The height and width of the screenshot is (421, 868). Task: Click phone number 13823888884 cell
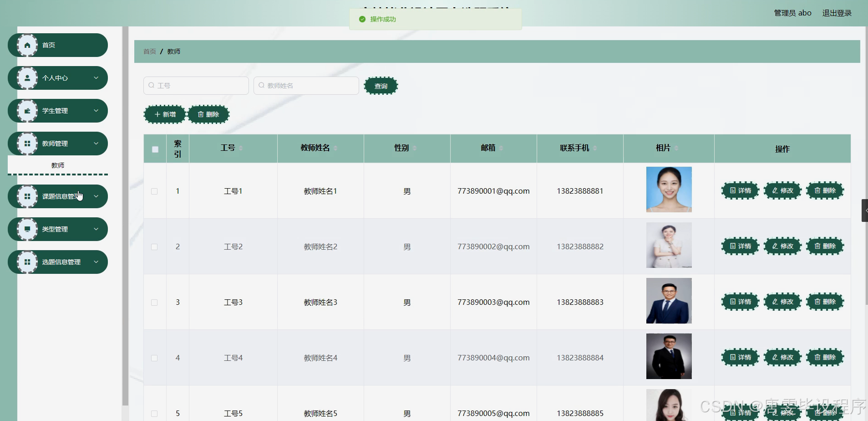click(x=580, y=358)
